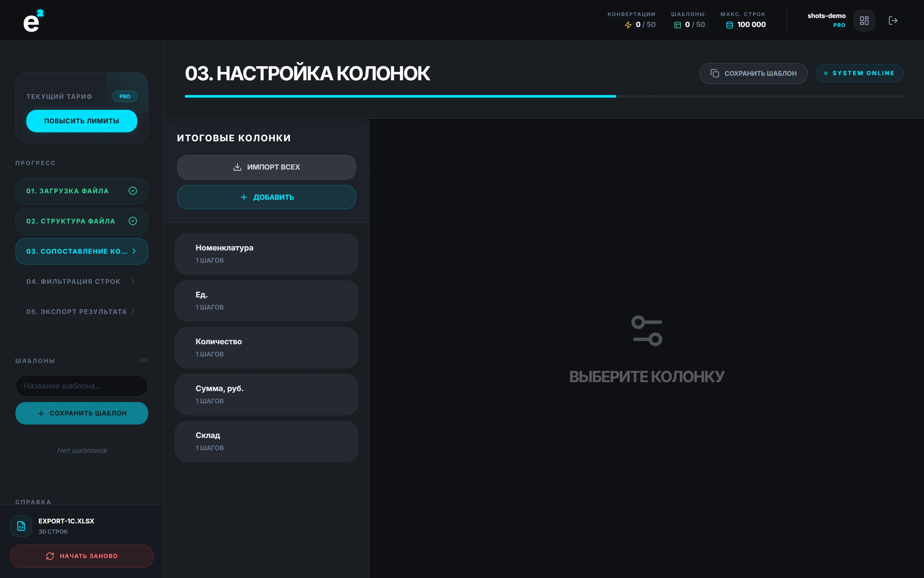Open step 05 Экспорт результата
924x578 pixels.
coord(82,311)
